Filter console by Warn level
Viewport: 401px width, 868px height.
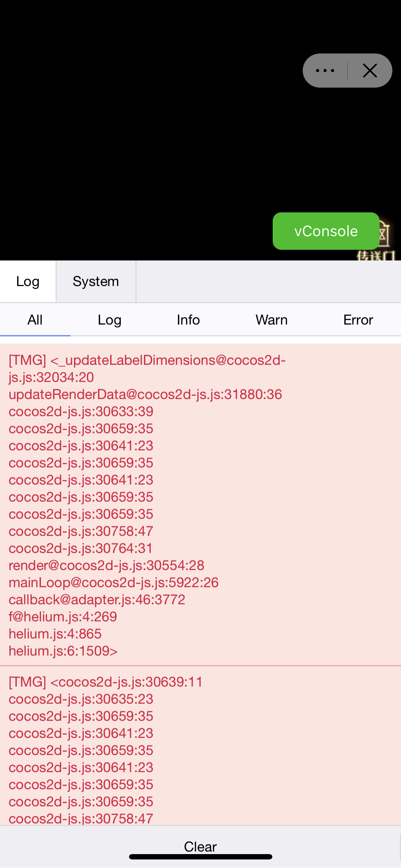(x=271, y=320)
